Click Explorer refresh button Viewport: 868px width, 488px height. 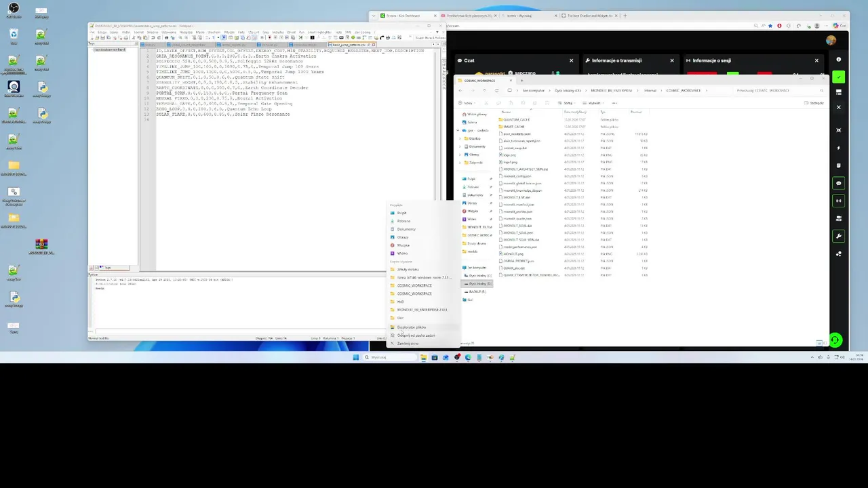point(497,90)
